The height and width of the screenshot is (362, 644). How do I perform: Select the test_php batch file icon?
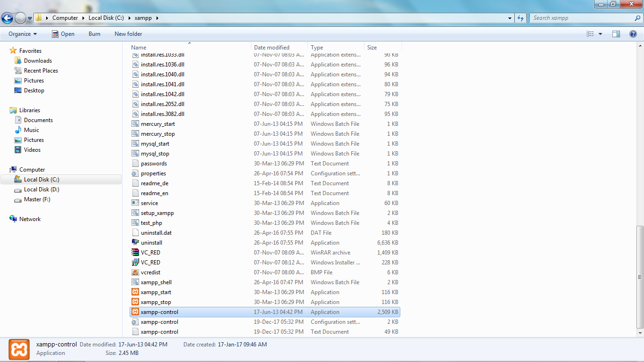tap(135, 223)
